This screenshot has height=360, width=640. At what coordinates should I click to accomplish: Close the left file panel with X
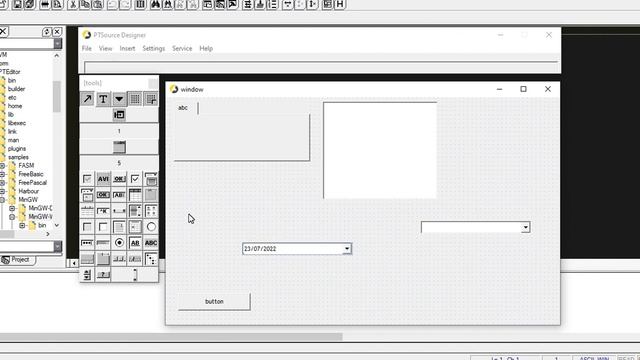point(58,31)
